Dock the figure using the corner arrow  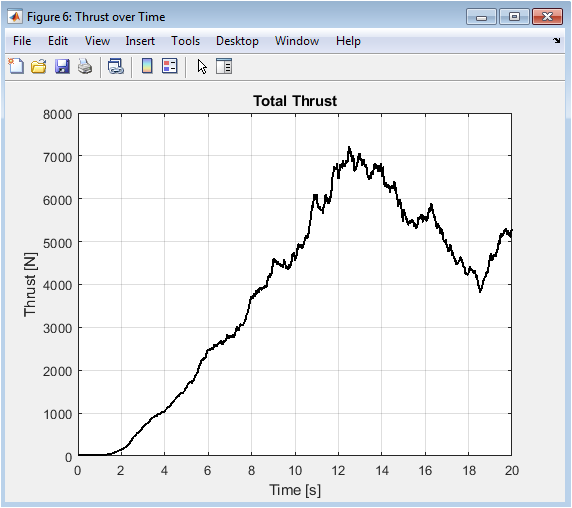pyautogui.click(x=557, y=40)
